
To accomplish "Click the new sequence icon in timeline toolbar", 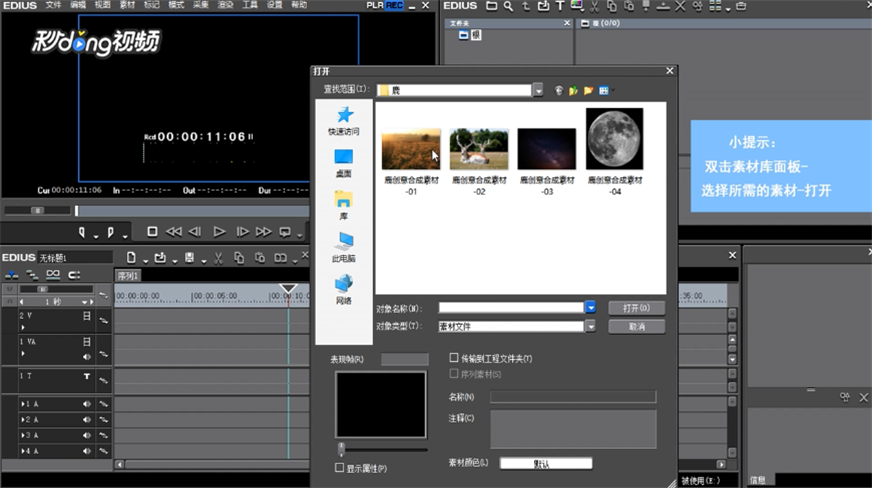I will coord(131,257).
